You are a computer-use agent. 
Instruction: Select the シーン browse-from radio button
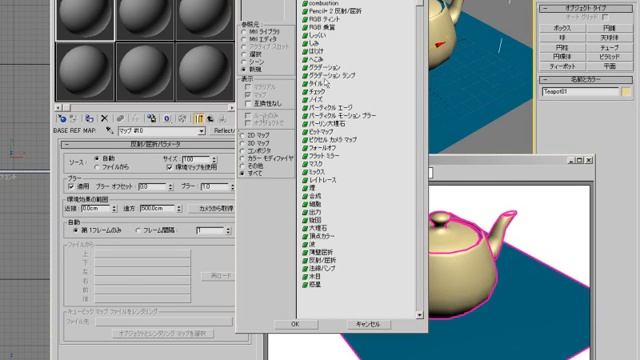244,62
